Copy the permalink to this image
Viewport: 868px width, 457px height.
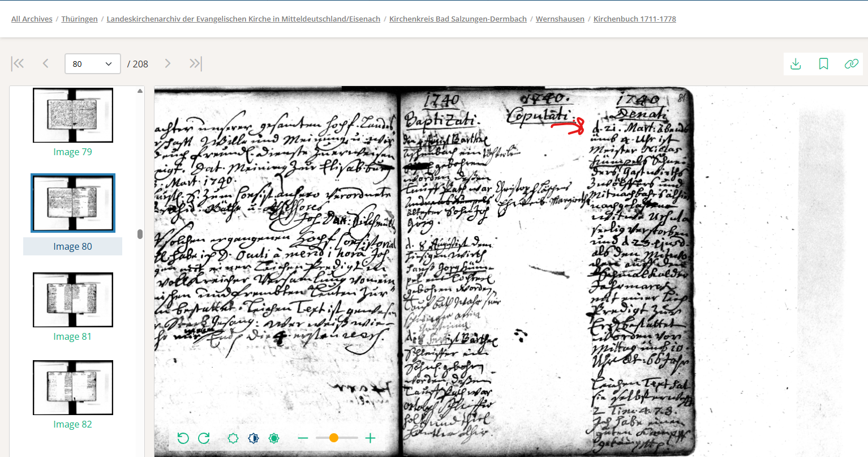click(x=852, y=64)
